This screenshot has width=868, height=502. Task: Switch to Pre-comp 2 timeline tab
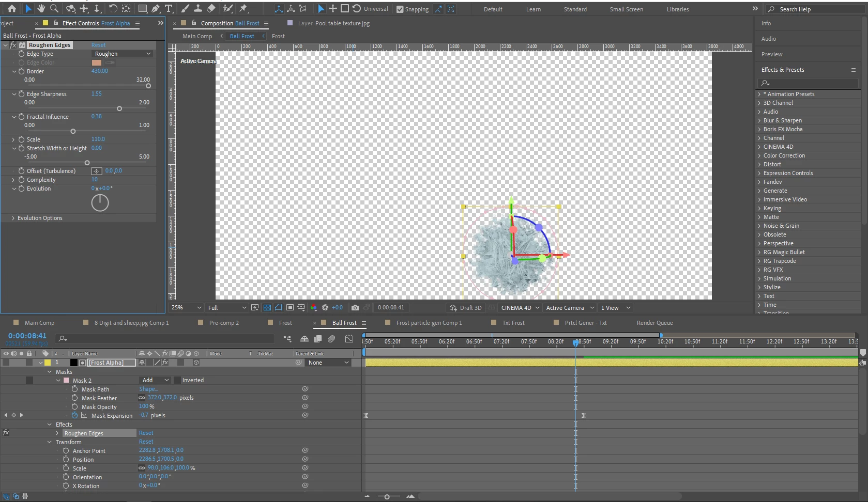pyautogui.click(x=224, y=323)
